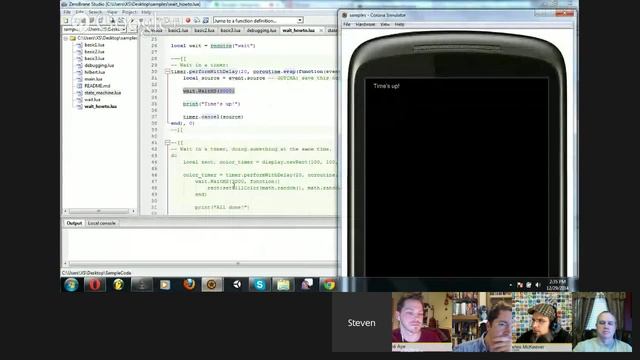Click the watch window toolbar icon

tap(206, 20)
